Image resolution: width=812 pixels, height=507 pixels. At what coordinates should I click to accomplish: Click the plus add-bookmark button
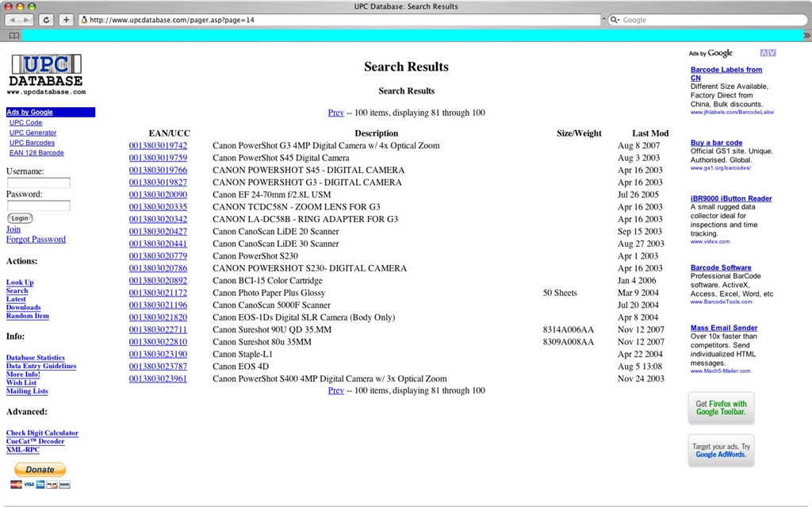coord(67,20)
